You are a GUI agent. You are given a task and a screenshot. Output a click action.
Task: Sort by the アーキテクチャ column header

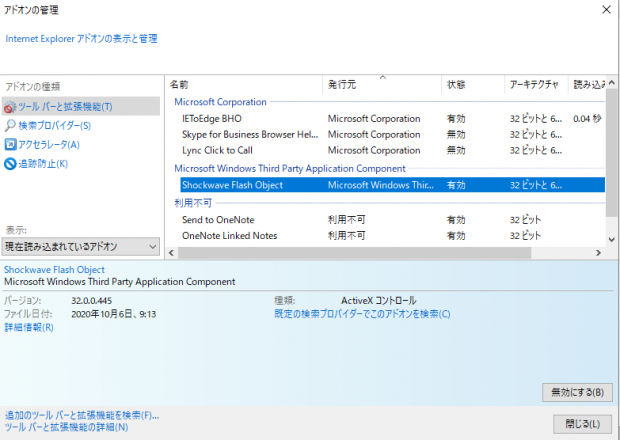point(536,85)
